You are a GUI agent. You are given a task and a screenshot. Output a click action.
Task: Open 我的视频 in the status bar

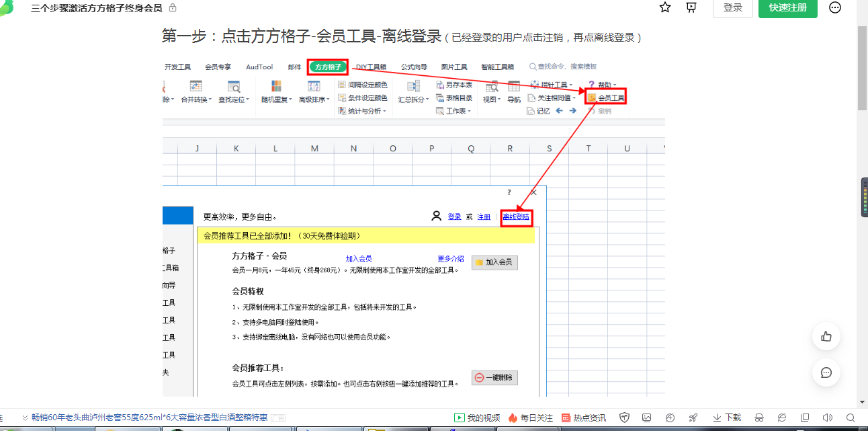click(x=477, y=418)
